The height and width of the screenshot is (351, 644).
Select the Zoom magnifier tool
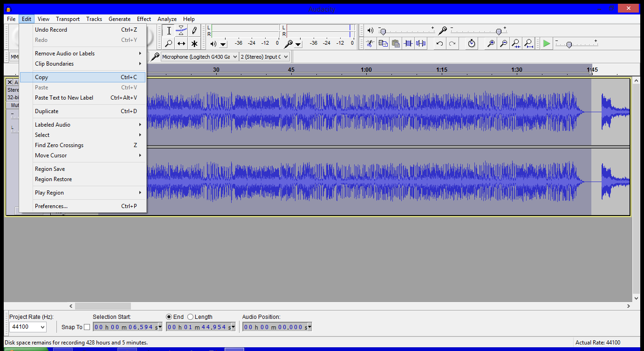169,44
